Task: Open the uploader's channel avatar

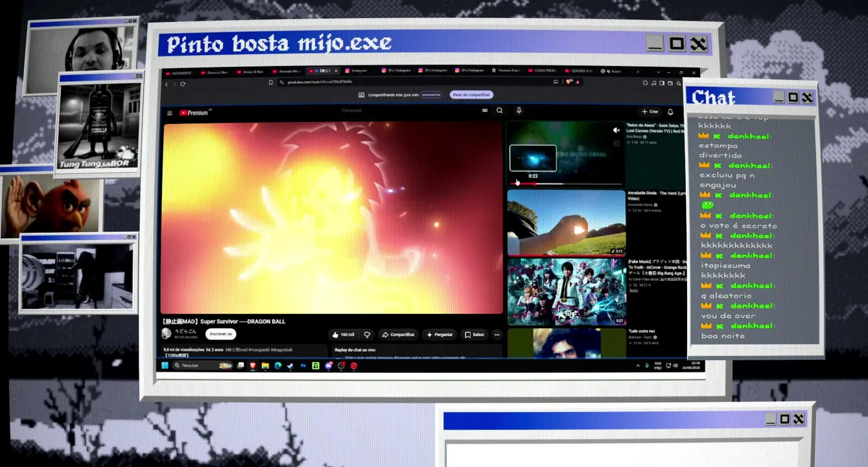Action: coord(166,333)
